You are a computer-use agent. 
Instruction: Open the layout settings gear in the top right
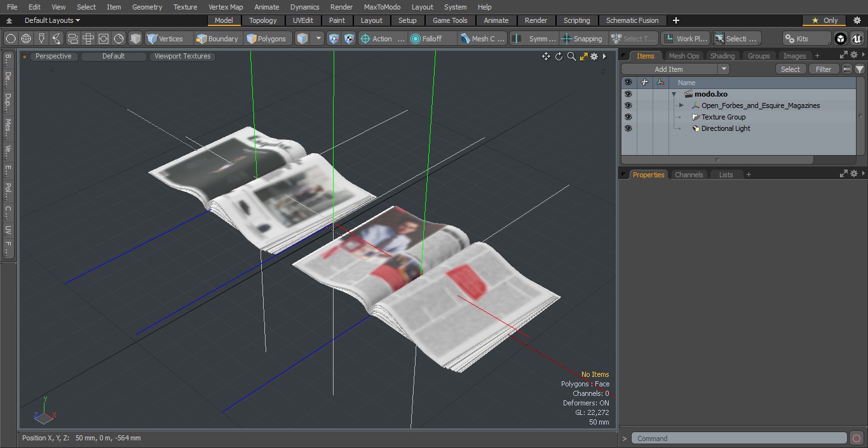click(x=857, y=20)
